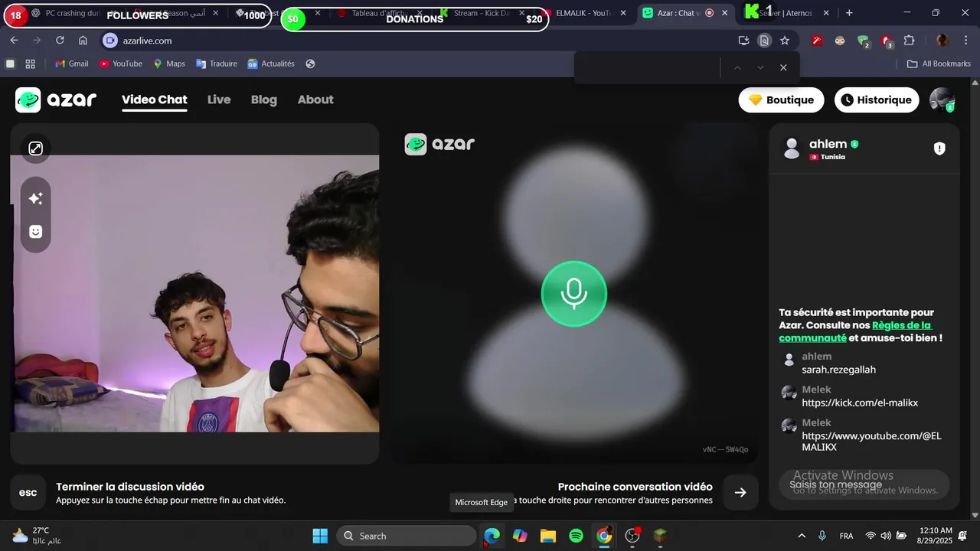Open the profile avatar in Azar header
The width and height of the screenshot is (980, 551).
(x=942, y=99)
